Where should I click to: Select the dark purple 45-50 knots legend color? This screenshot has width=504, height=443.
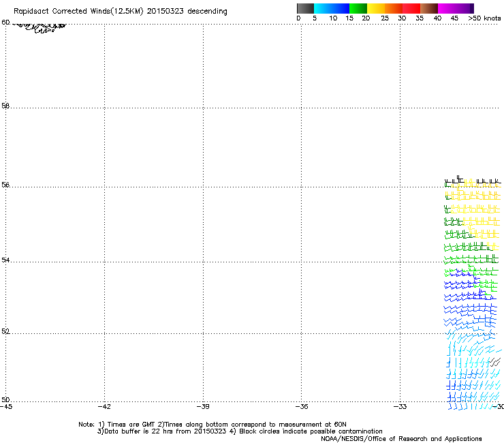pos(464,8)
